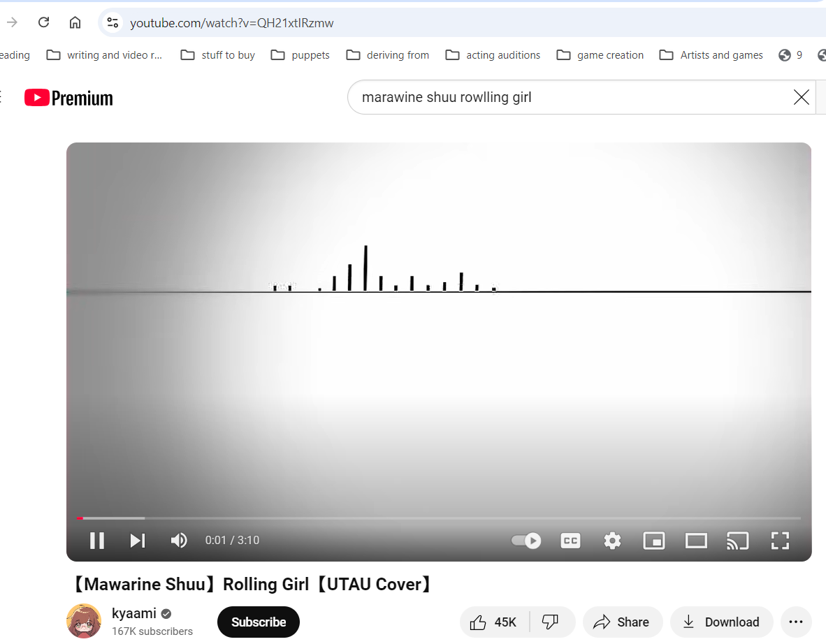Click the video title text
The width and height of the screenshot is (826, 644).
[x=251, y=584]
